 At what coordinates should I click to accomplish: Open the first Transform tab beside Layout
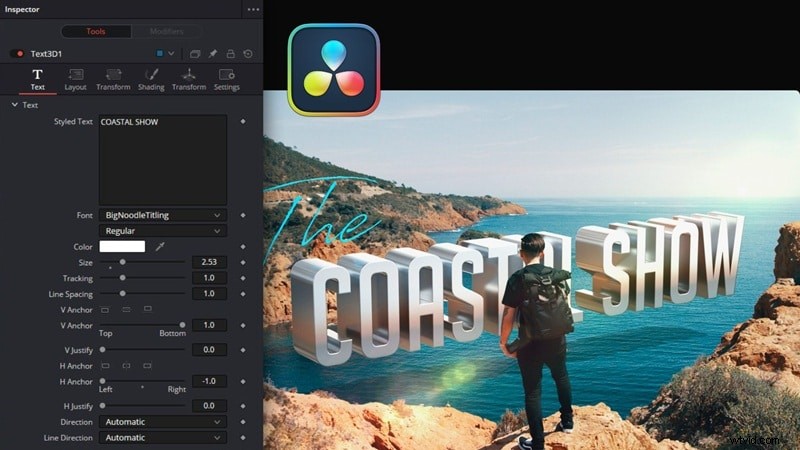(x=113, y=80)
